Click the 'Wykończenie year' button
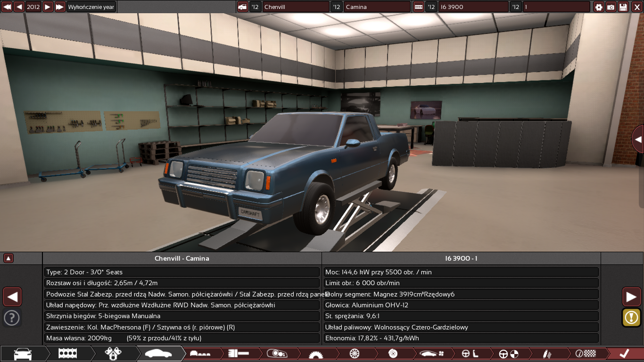The width and height of the screenshot is (644, 362). [91, 7]
